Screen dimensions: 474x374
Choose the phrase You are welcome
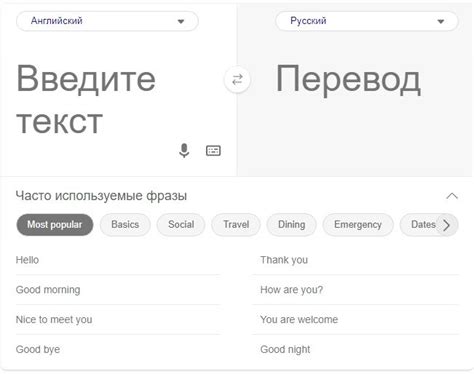click(357, 319)
